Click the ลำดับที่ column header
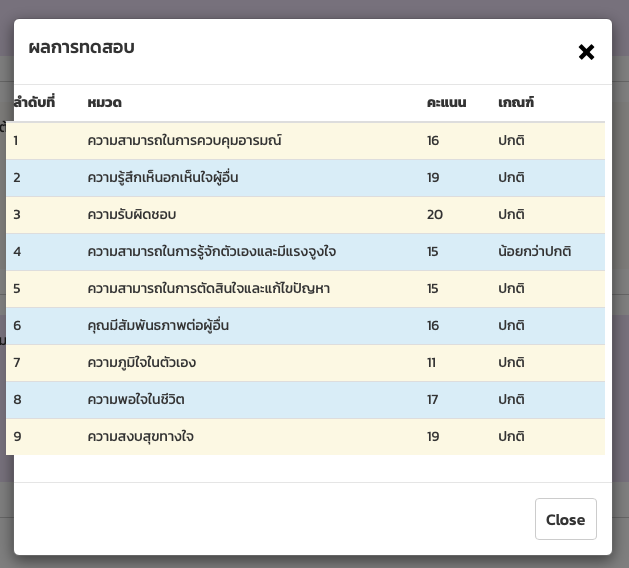The height and width of the screenshot is (568, 629). click(x=34, y=102)
